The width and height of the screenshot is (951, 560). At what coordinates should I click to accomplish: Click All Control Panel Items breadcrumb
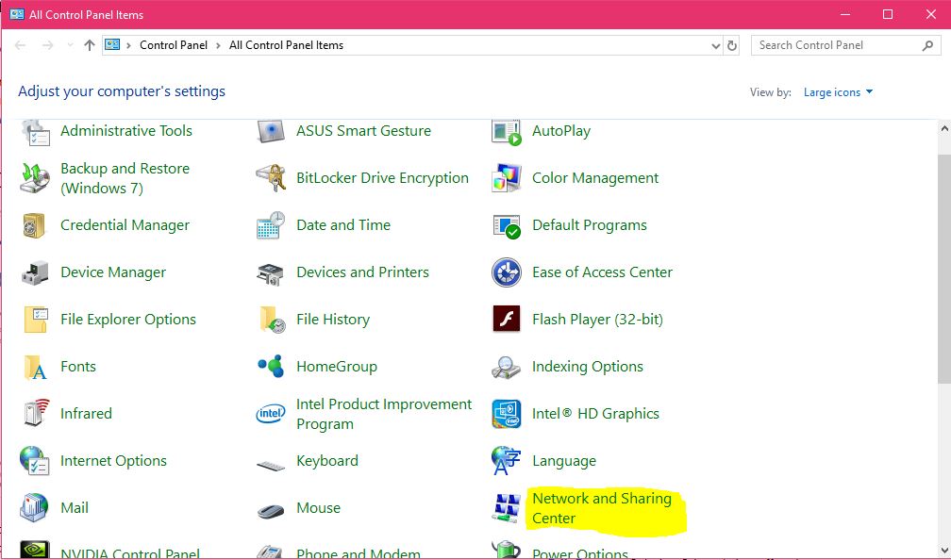point(286,45)
